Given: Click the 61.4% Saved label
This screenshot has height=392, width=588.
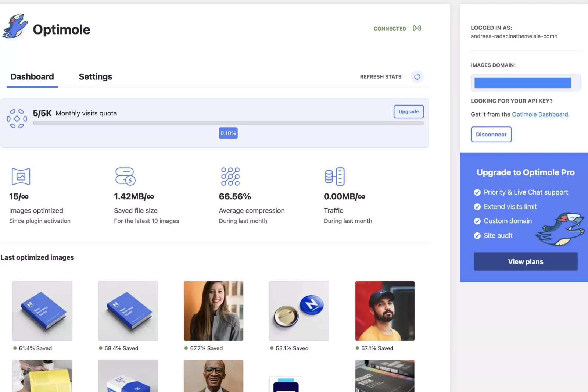Looking at the screenshot, I should (x=35, y=348).
